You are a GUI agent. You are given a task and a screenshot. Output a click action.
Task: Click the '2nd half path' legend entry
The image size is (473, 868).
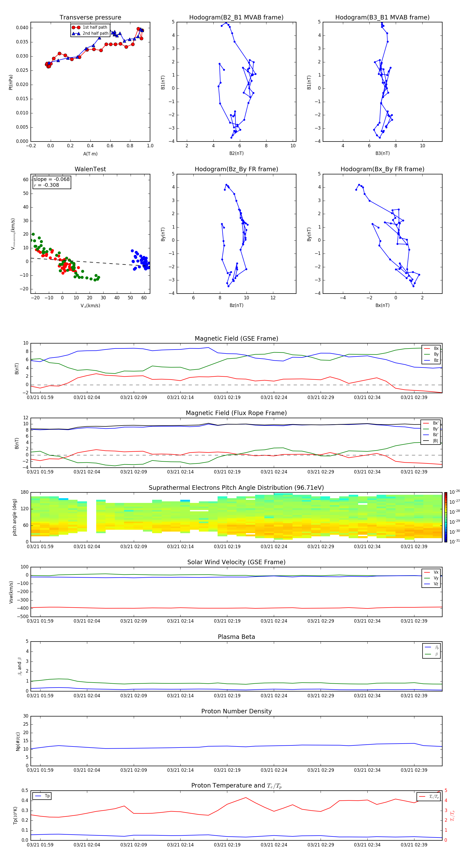(90, 33)
